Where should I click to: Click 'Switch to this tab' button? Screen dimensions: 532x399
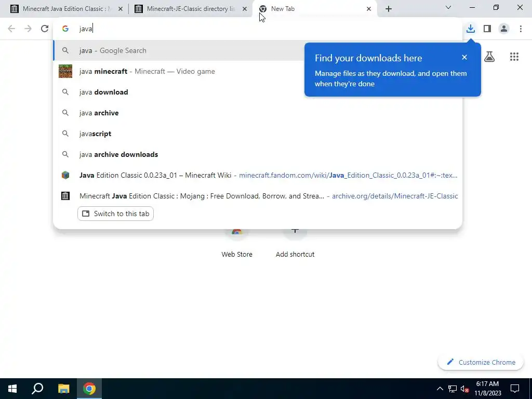tap(115, 214)
